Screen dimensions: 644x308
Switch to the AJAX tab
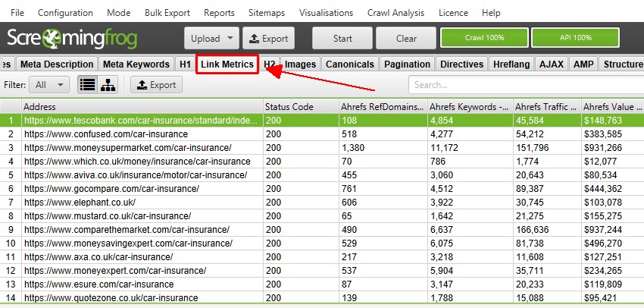(x=552, y=64)
